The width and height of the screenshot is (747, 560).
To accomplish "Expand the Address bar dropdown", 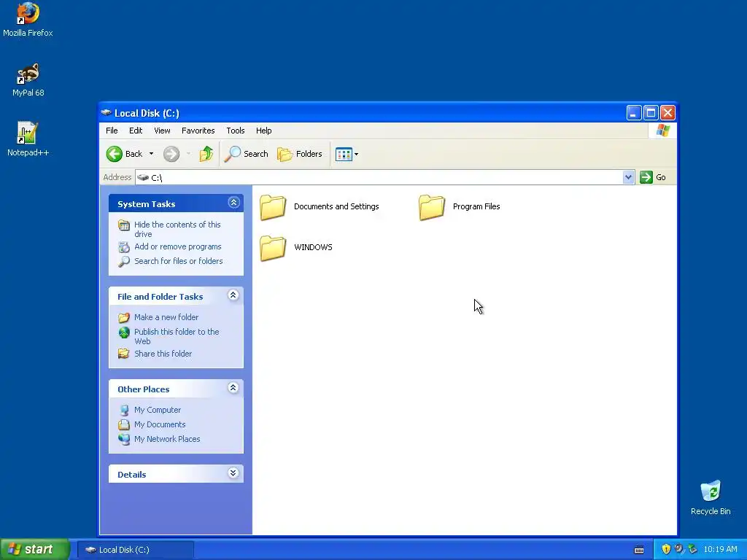I will (x=628, y=177).
